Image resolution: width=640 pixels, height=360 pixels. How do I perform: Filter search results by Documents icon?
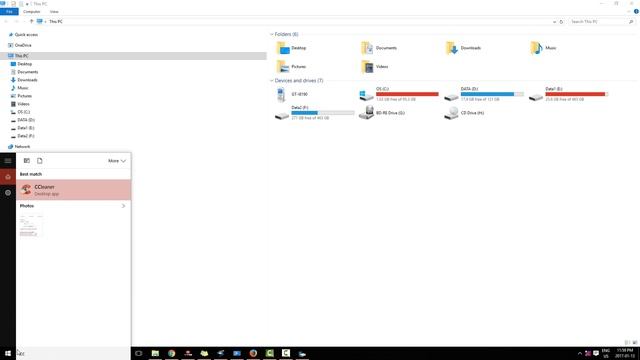pos(40,161)
